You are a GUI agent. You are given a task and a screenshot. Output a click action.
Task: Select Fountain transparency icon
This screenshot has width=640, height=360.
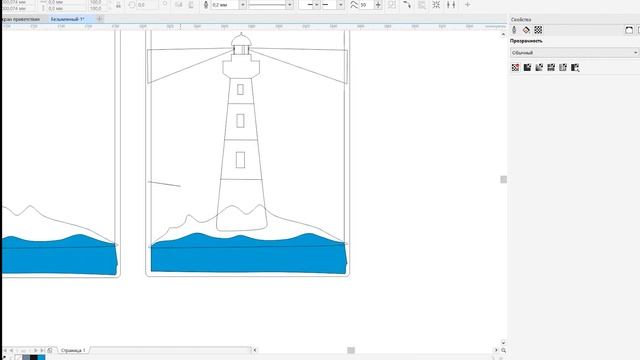coord(539,67)
